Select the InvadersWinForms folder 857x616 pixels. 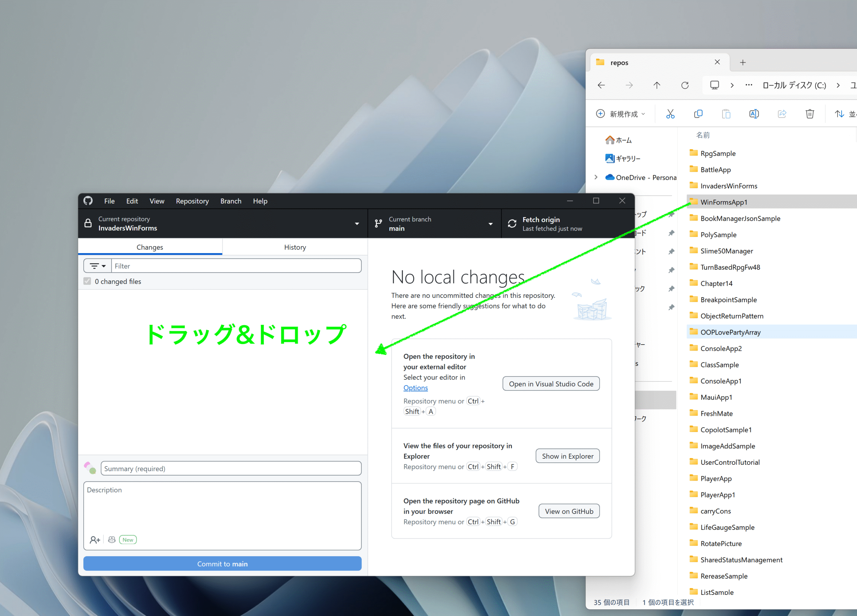[728, 186]
